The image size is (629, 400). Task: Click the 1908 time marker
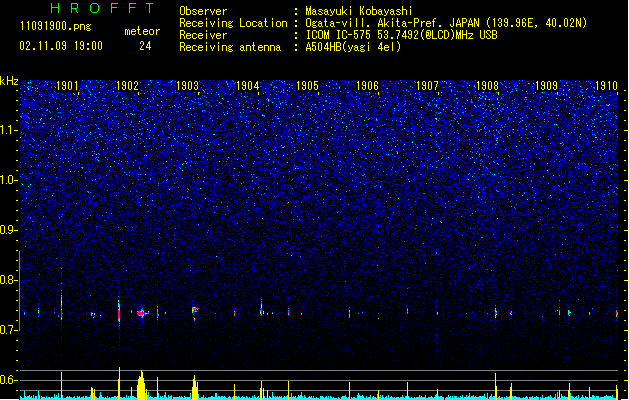click(487, 86)
